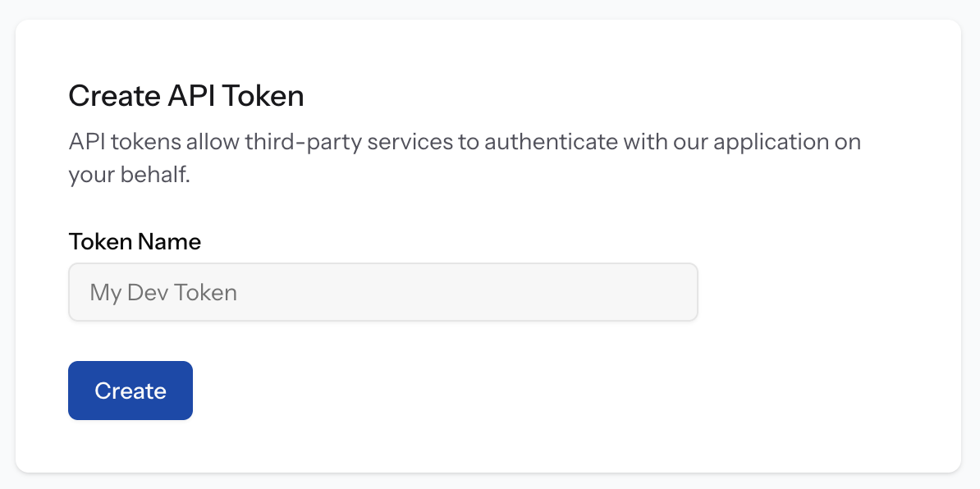The width and height of the screenshot is (980, 489).
Task: Click the "Token Name" field label
Action: point(135,241)
